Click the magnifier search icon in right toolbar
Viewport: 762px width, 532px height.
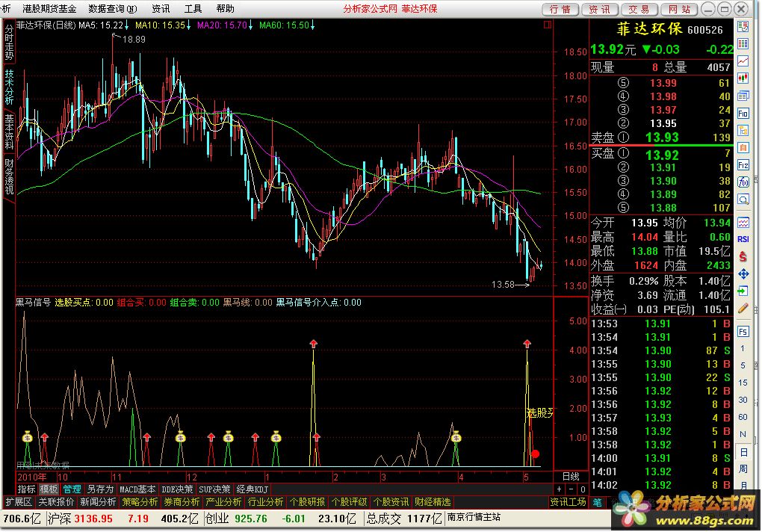pos(743,199)
